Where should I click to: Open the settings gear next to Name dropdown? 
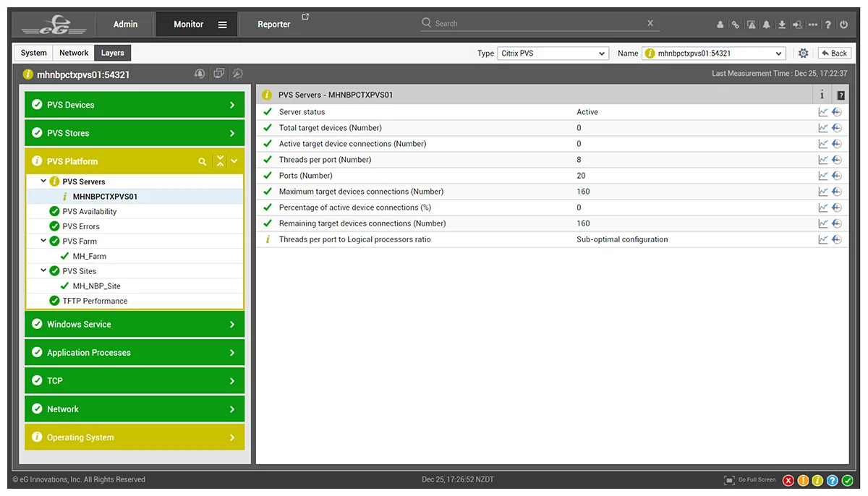(803, 54)
